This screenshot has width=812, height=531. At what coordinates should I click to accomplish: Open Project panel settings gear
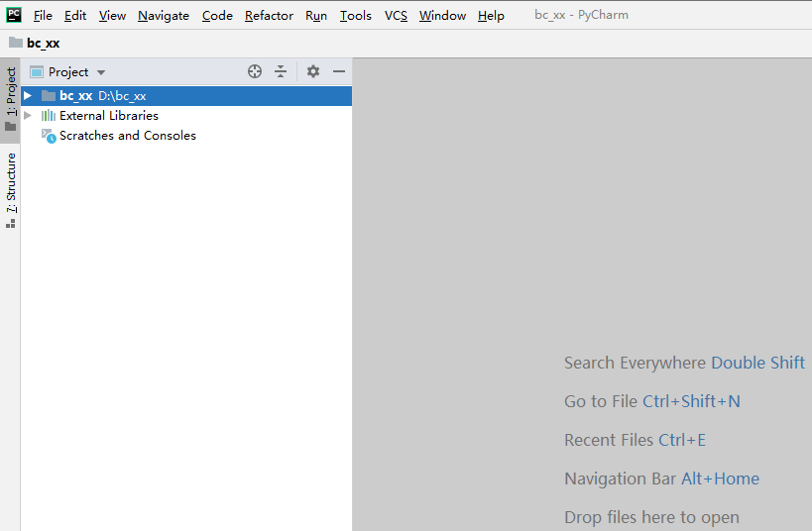coord(313,71)
